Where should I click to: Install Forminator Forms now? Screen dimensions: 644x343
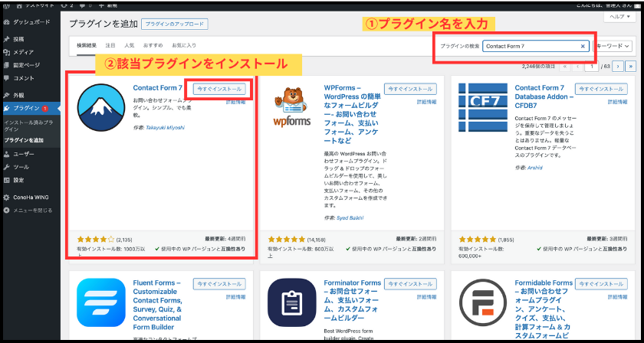[x=410, y=284]
